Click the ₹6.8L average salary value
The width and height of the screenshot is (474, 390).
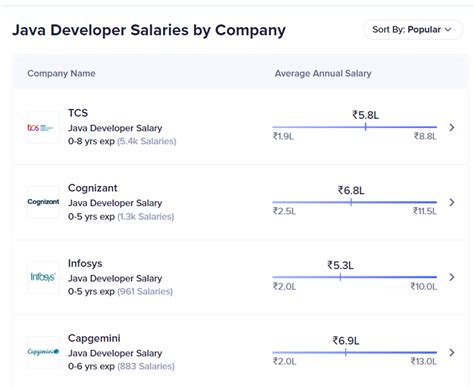click(x=351, y=190)
